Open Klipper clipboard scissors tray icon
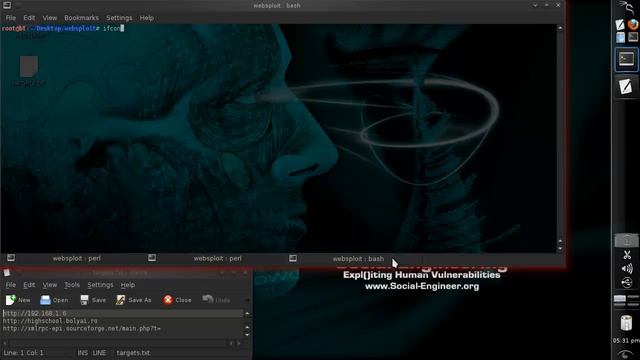Image resolution: width=640 pixels, height=360 pixels. click(627, 256)
